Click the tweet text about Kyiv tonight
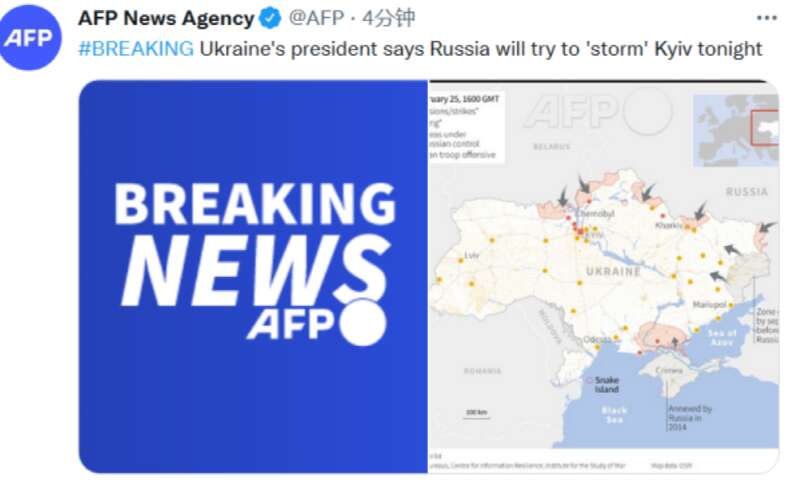 (x=481, y=49)
